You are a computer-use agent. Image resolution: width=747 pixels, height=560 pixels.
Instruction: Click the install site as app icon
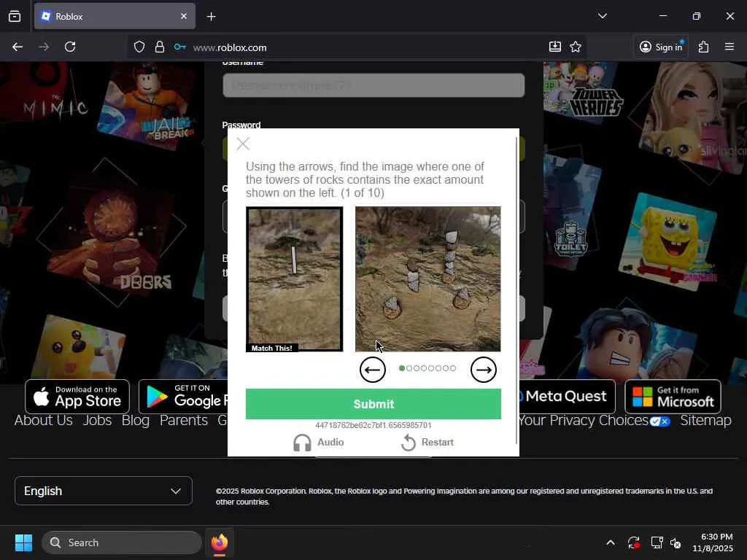(555, 47)
